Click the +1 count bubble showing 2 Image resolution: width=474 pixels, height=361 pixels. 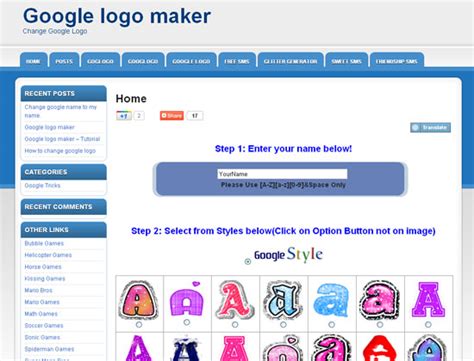[139, 116]
